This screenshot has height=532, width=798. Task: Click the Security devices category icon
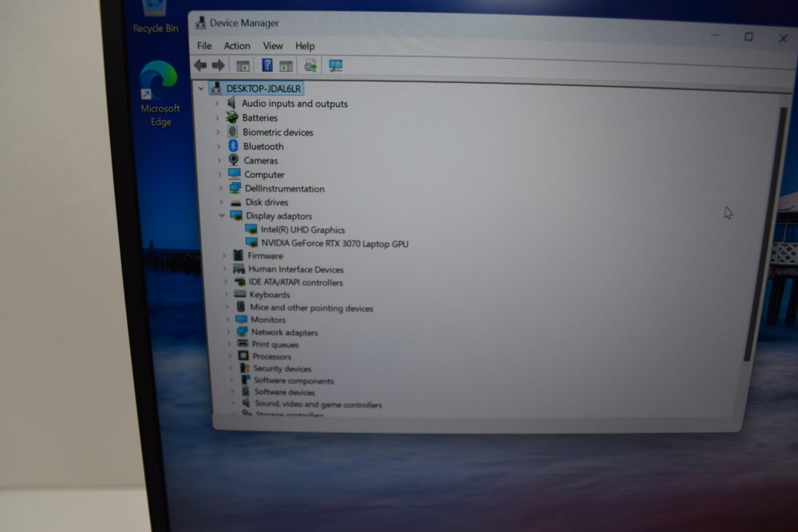(x=245, y=368)
